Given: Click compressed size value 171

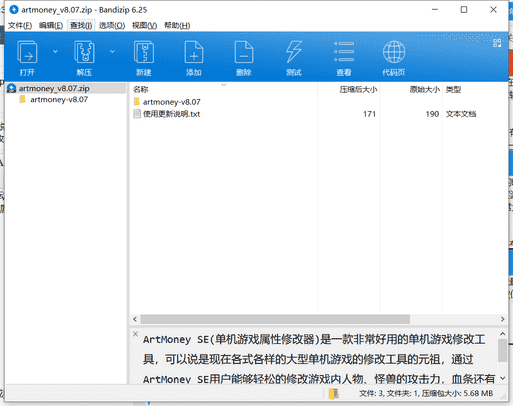Looking at the screenshot, I should coord(369,114).
